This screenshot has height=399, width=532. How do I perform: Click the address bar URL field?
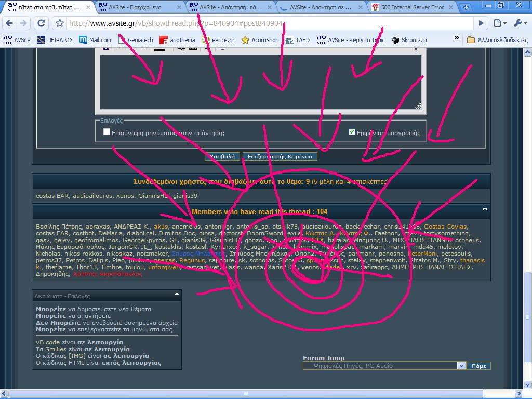click(270, 23)
